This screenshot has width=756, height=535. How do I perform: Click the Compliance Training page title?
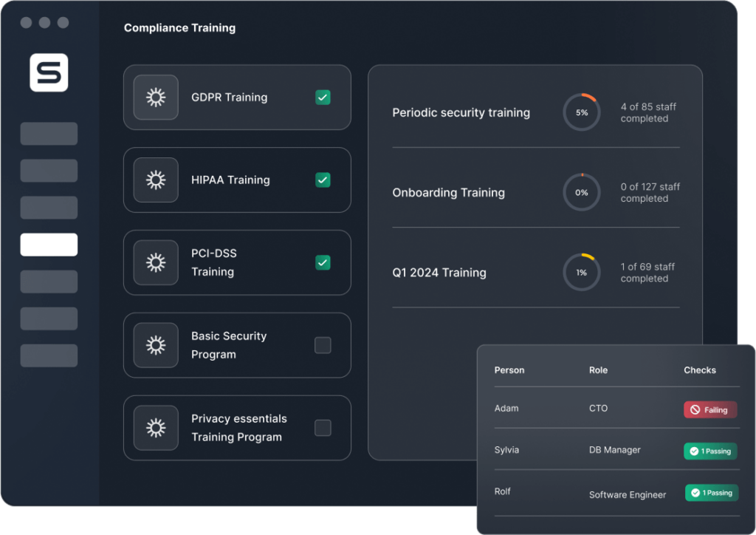[179, 28]
